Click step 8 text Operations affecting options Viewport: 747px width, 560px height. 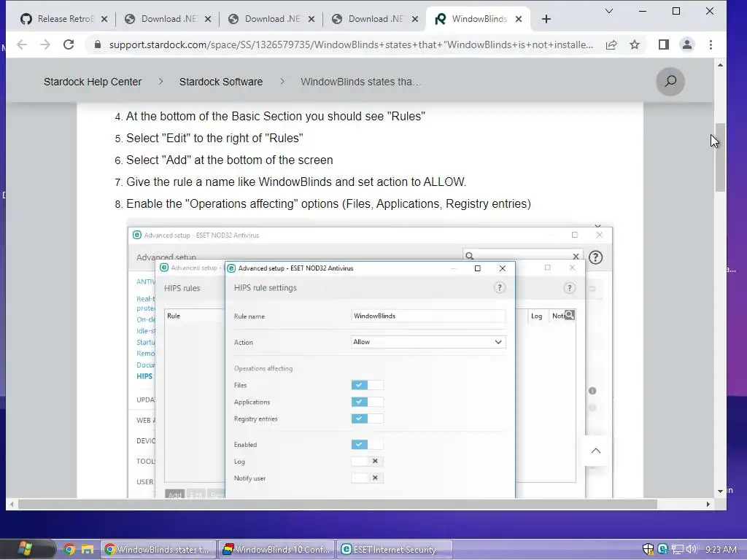point(328,204)
